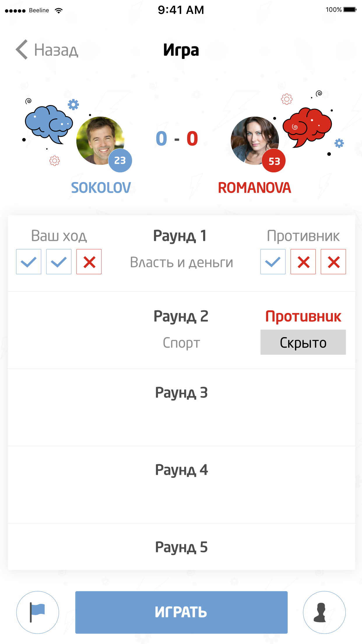Select your first correct answer checkmark
The height and width of the screenshot is (644, 362).
click(x=29, y=262)
